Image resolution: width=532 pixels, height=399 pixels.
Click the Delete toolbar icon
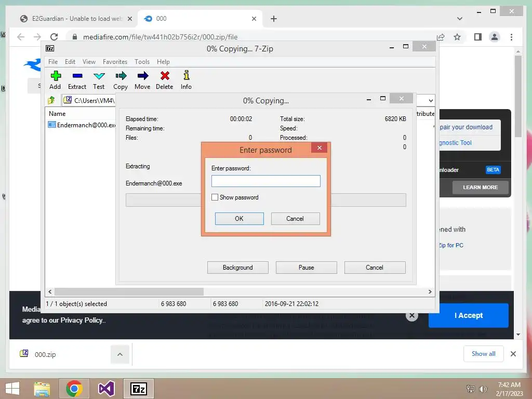[x=165, y=79]
